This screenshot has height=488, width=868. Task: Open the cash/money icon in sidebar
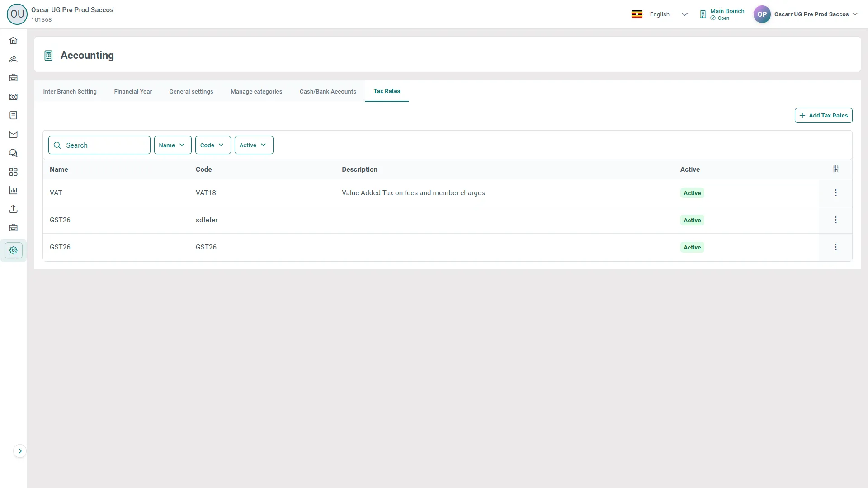pos(13,97)
